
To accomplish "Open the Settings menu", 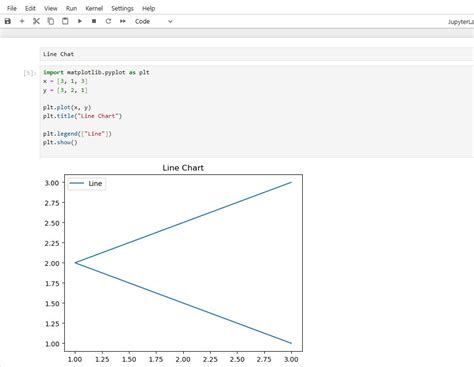I will click(x=122, y=8).
